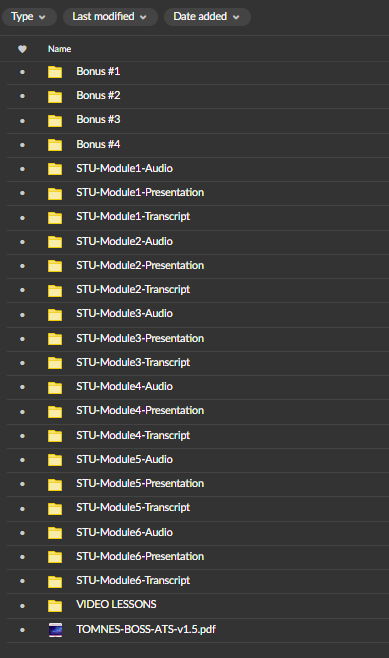Screen dimensions: 389x658
Task: Click the folder icon for STU-Module6-Audio
Action: [x=55, y=533]
